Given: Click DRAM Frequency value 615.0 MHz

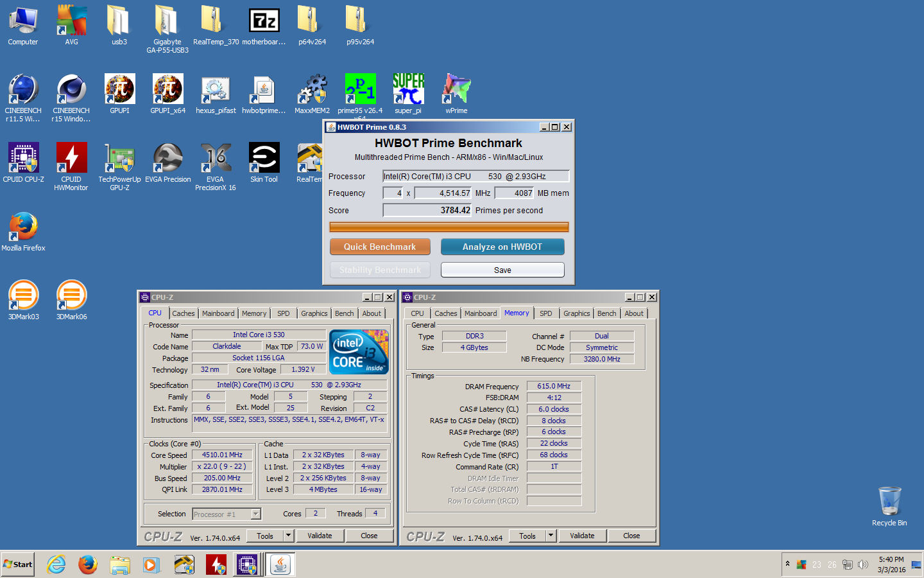Looking at the screenshot, I should 554,386.
